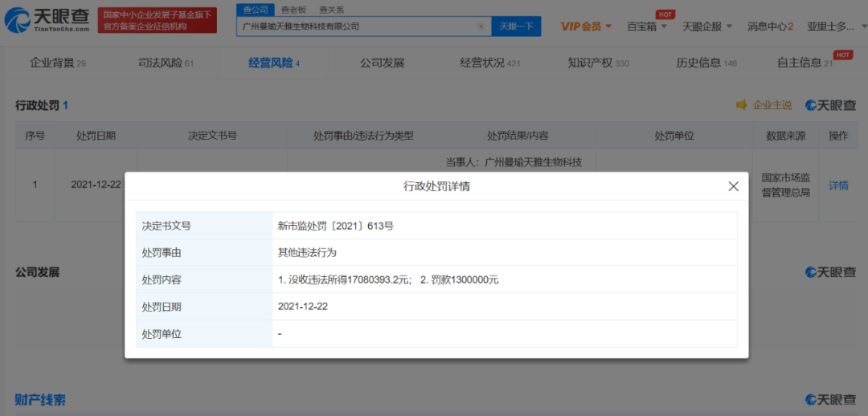
Task: Click the TianYanCha logo
Action: pyautogui.click(x=47, y=20)
